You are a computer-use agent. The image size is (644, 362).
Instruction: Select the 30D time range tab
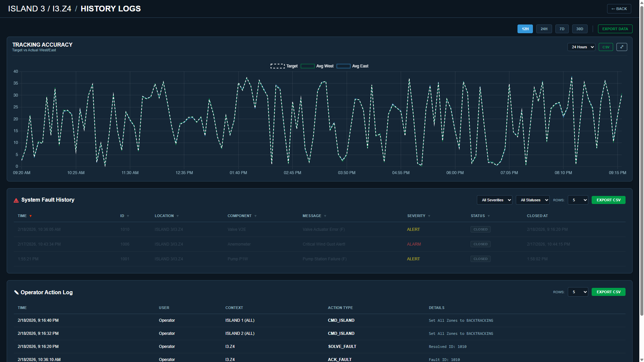[580, 29]
